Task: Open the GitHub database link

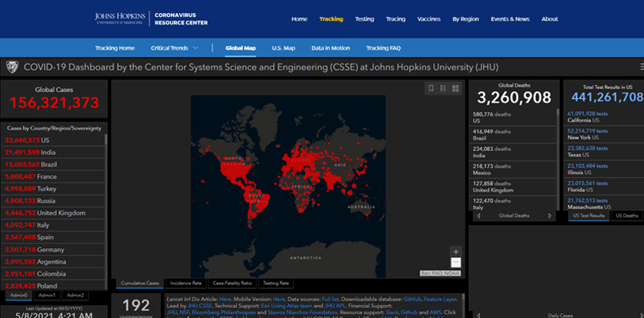Action: click(412, 298)
